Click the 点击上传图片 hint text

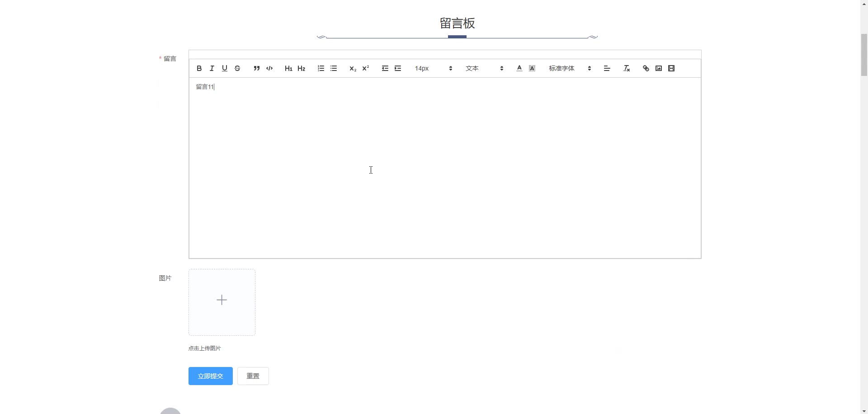point(205,348)
